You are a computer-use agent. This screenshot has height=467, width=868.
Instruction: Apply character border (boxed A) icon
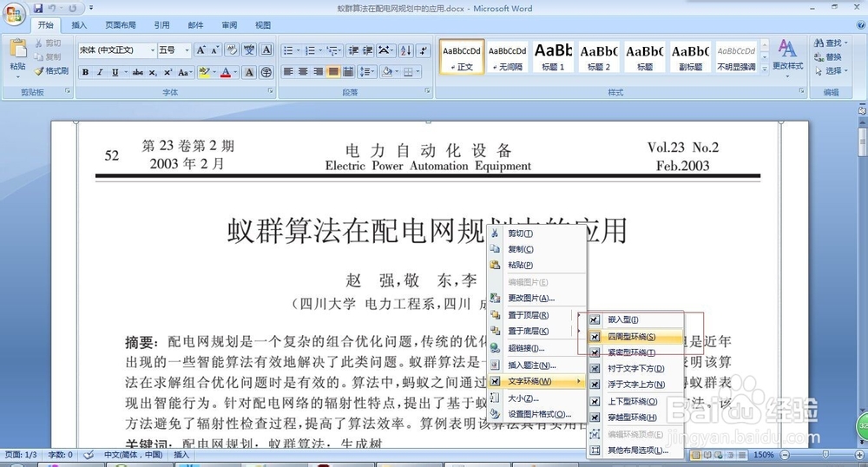pyautogui.click(x=266, y=49)
